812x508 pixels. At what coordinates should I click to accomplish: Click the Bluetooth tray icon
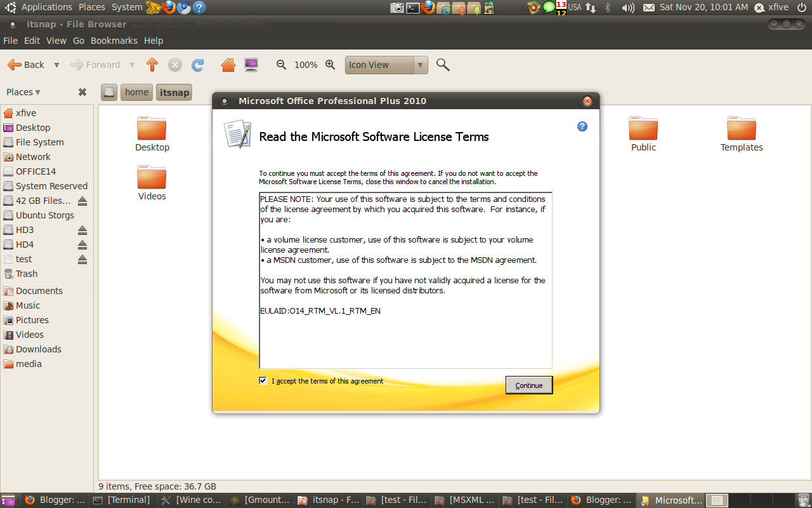[608, 8]
